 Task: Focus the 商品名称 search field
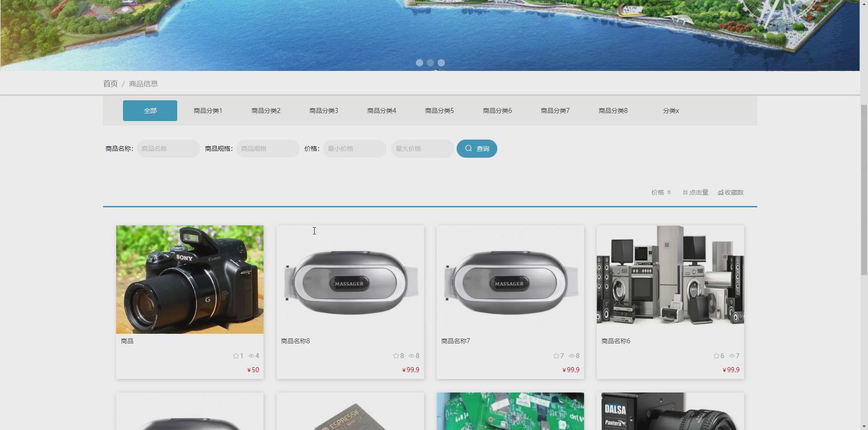(169, 149)
